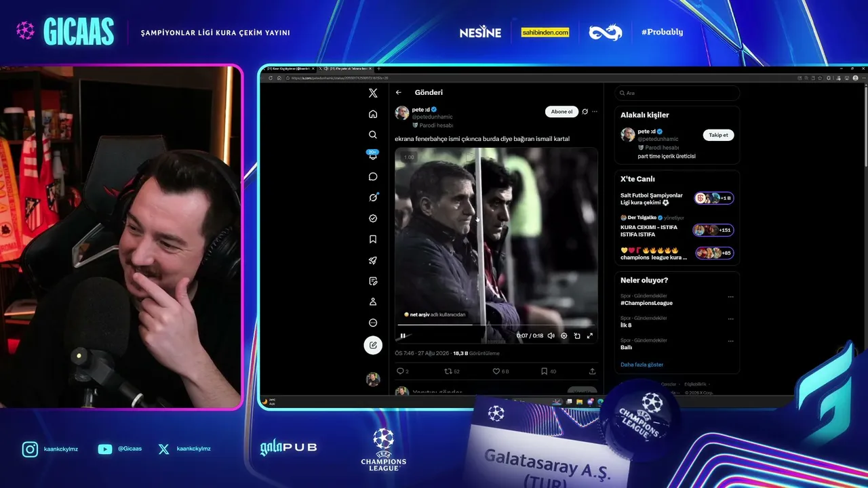Open Grok from the left sidebar
The width and height of the screenshot is (868, 488).
pyautogui.click(x=373, y=197)
